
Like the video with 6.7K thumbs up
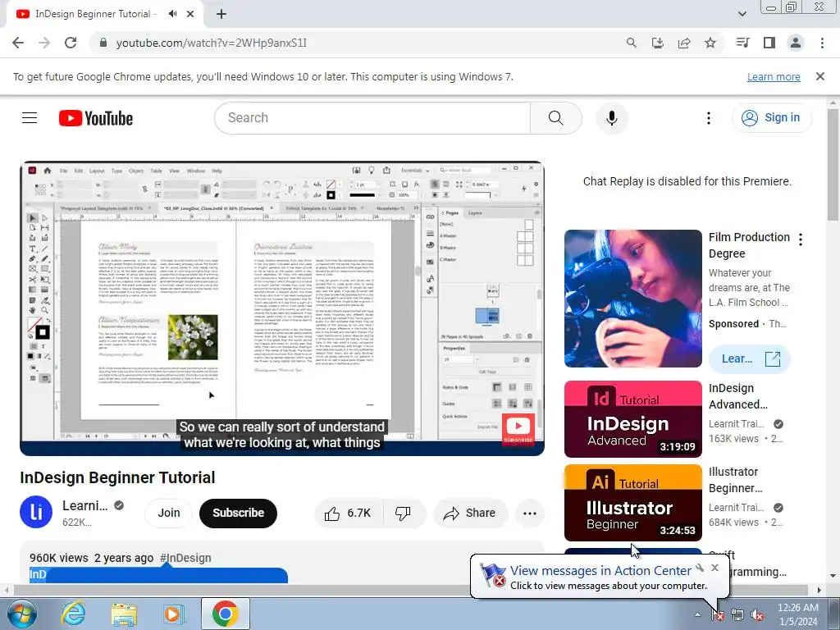click(348, 514)
